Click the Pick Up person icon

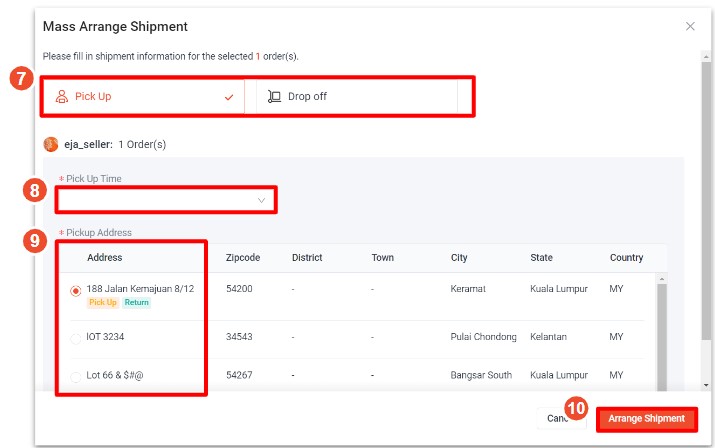point(62,96)
